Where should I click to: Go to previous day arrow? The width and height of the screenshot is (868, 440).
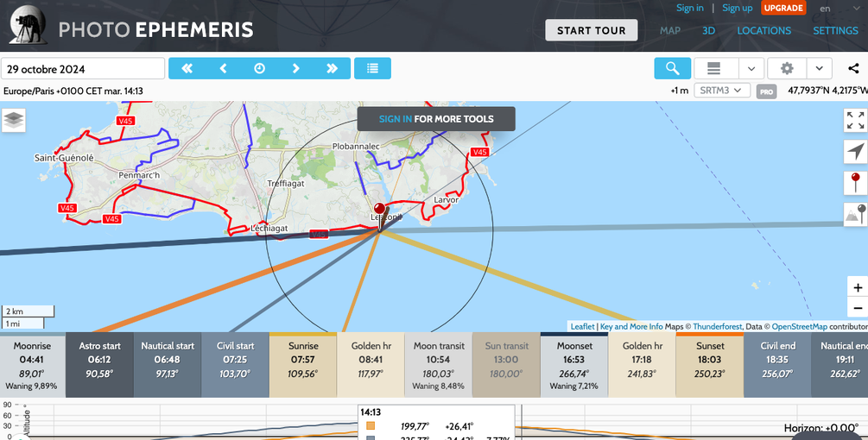(223, 68)
